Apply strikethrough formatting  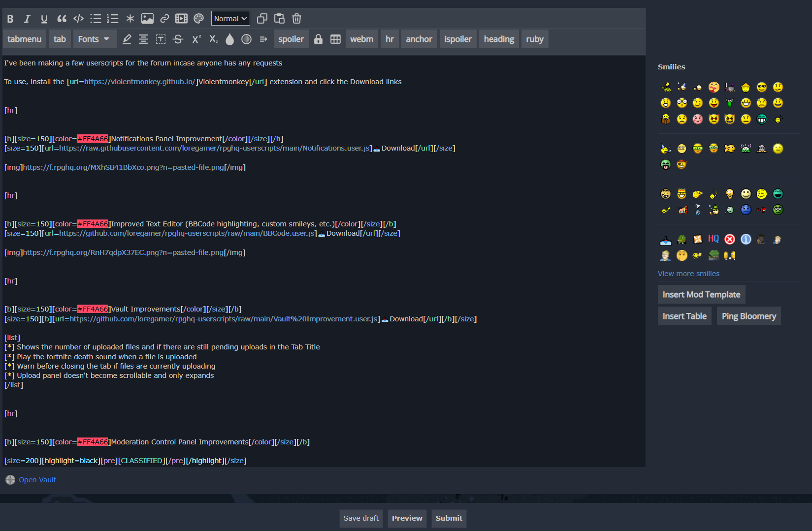[178, 39]
